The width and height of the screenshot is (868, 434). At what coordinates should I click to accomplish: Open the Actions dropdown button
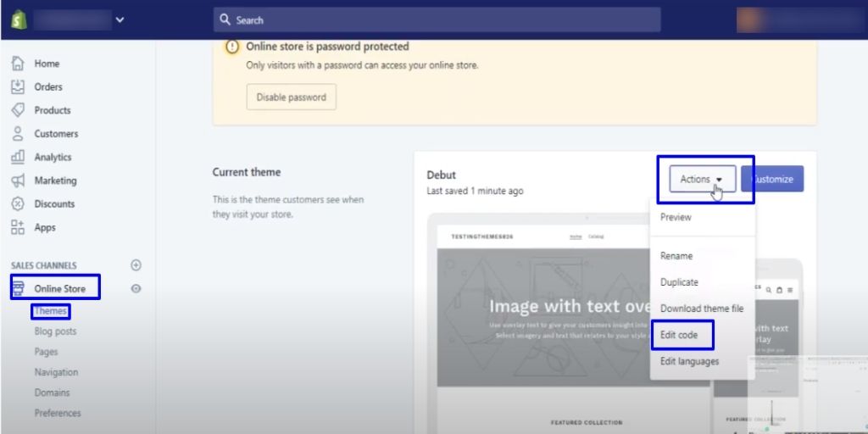[703, 179]
